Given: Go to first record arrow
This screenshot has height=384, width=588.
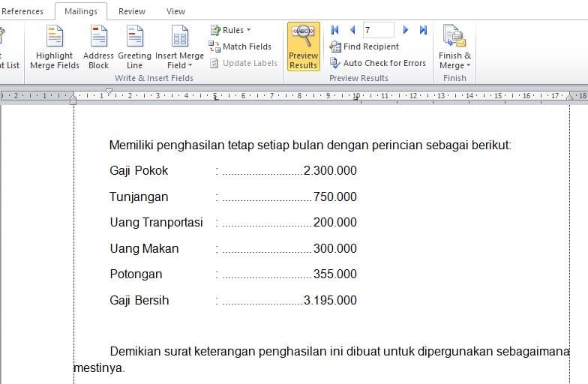Looking at the screenshot, I should (335, 30).
